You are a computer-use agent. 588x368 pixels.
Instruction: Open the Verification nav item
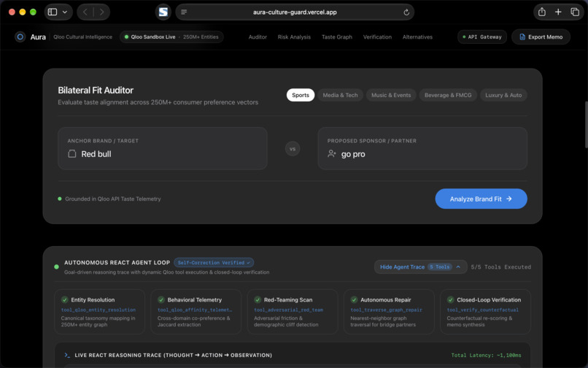tap(377, 37)
